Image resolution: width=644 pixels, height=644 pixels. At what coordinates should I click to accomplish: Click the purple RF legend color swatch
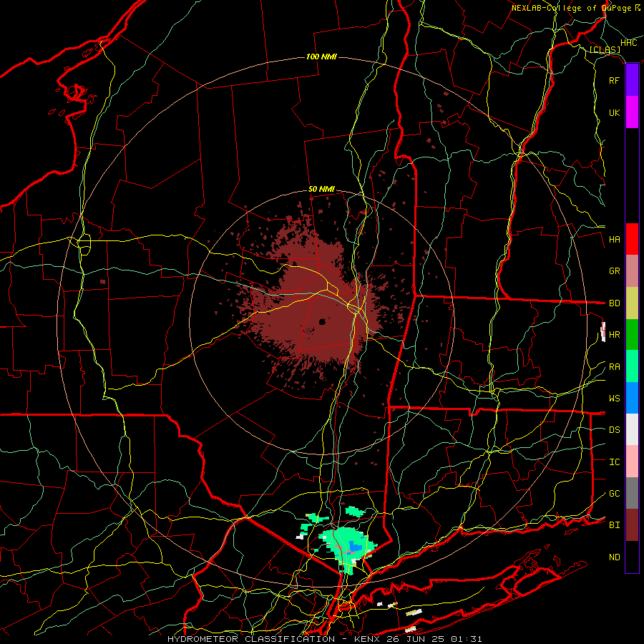(632, 80)
